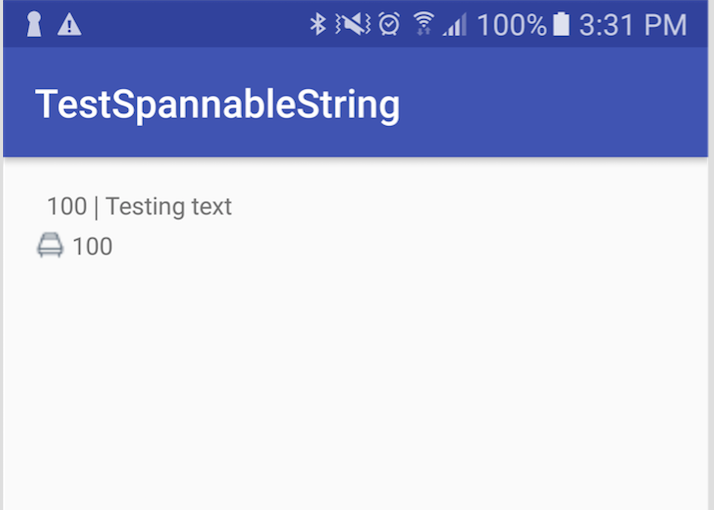Click the 100 before the pipe separator
The width and height of the screenshot is (714, 510).
click(66, 207)
